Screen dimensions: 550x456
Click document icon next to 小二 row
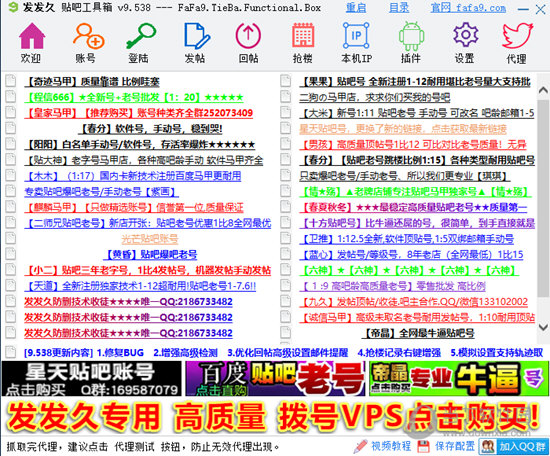11,269
